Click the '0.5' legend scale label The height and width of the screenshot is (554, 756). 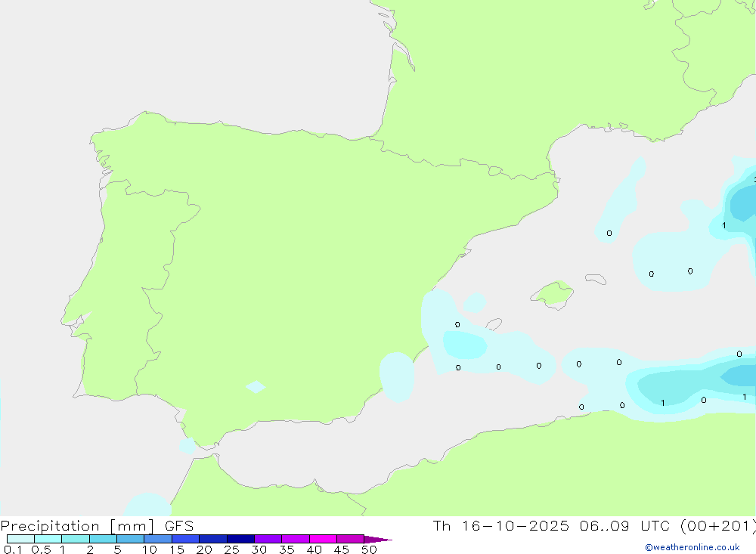pyautogui.click(x=41, y=549)
